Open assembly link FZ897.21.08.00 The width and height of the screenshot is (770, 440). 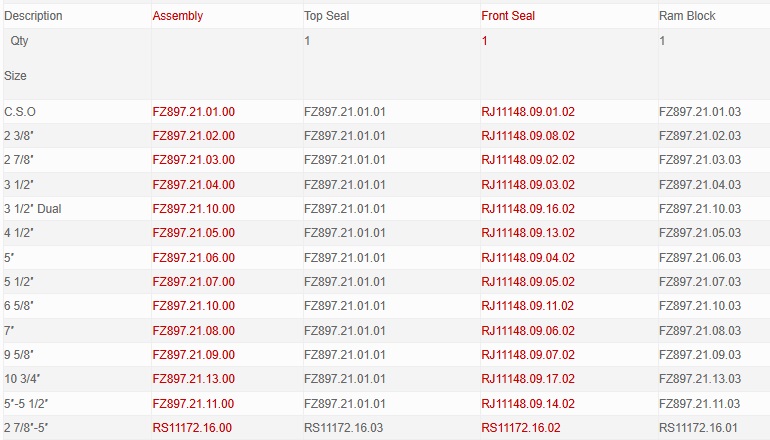[x=193, y=330]
